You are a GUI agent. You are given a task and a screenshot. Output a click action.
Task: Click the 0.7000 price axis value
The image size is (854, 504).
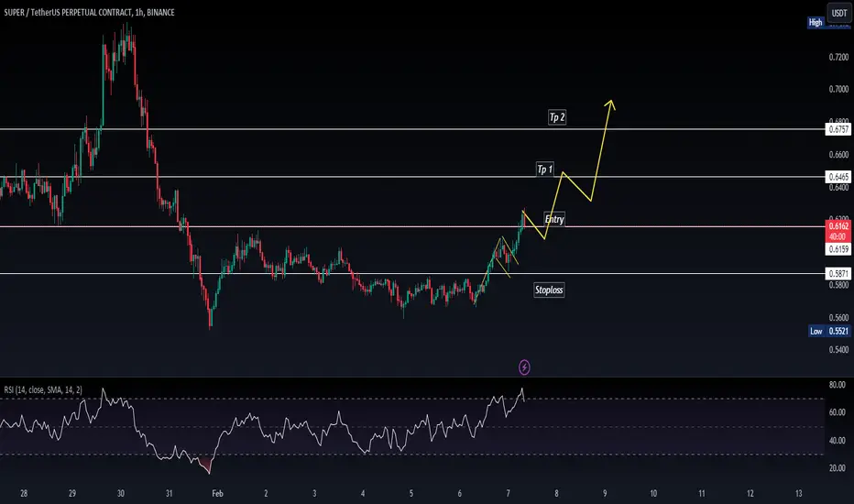coord(838,89)
